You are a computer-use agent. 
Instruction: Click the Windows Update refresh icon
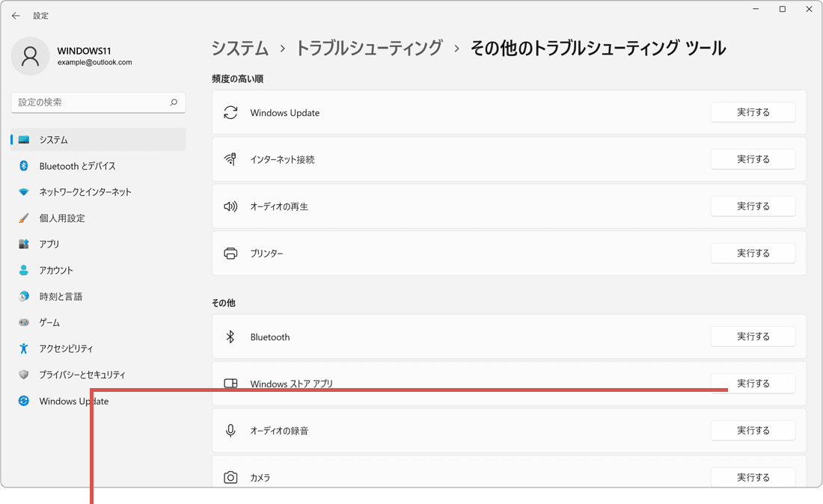coord(231,112)
